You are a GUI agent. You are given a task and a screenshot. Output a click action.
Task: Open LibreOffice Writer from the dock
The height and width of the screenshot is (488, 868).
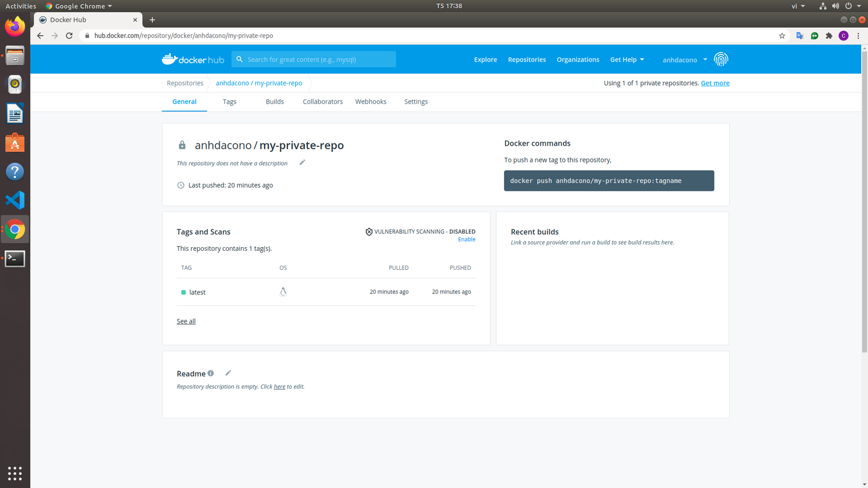(15, 114)
